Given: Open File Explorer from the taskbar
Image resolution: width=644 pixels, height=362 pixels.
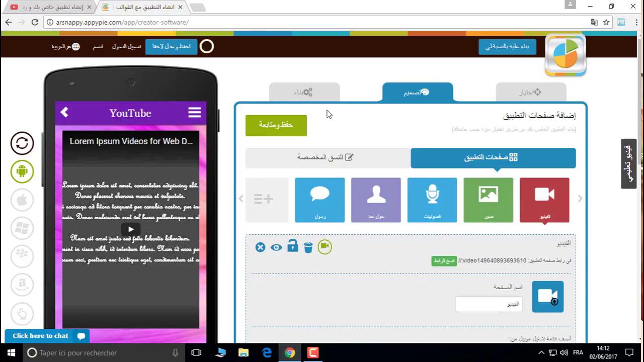Looking at the screenshot, I should click(x=243, y=353).
